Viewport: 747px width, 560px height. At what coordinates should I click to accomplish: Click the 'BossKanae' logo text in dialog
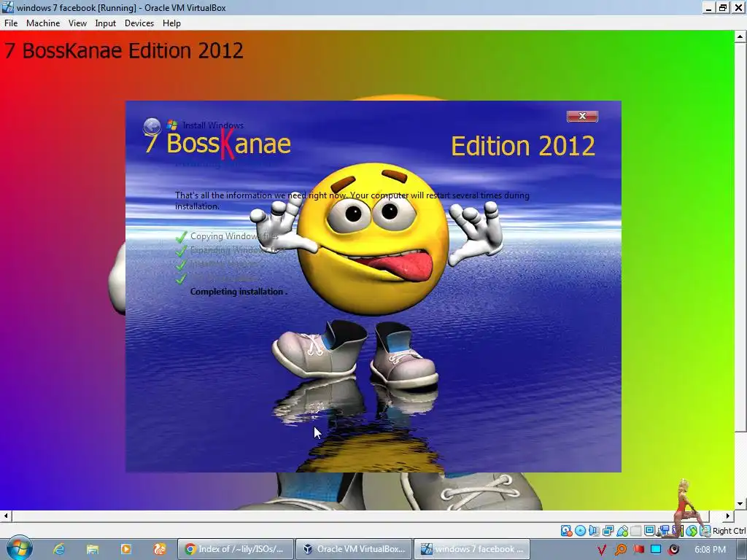(x=228, y=144)
